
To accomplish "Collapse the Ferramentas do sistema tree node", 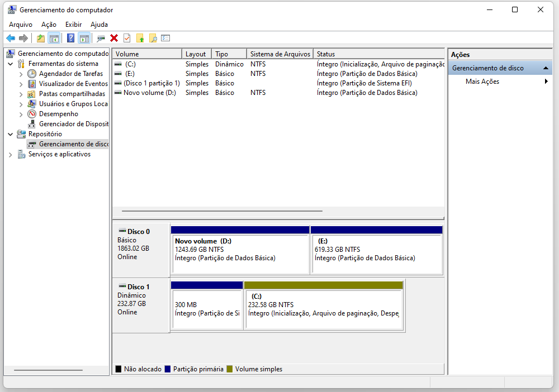I will [10, 64].
